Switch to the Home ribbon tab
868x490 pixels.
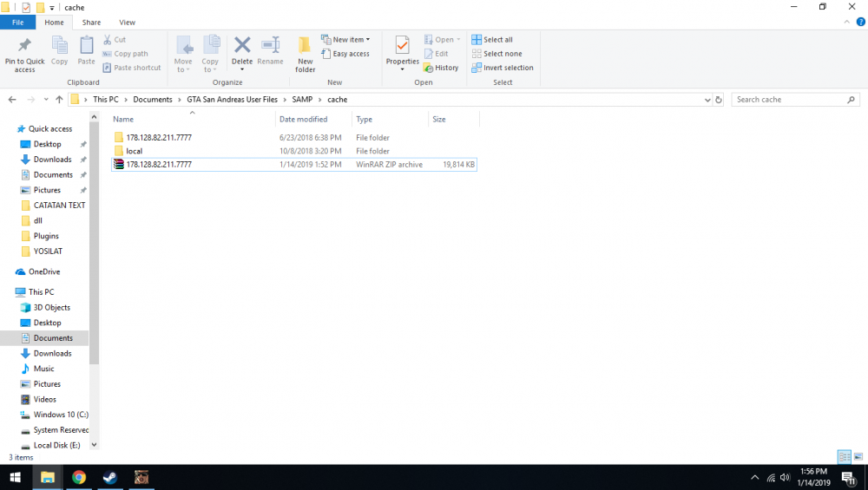(54, 23)
